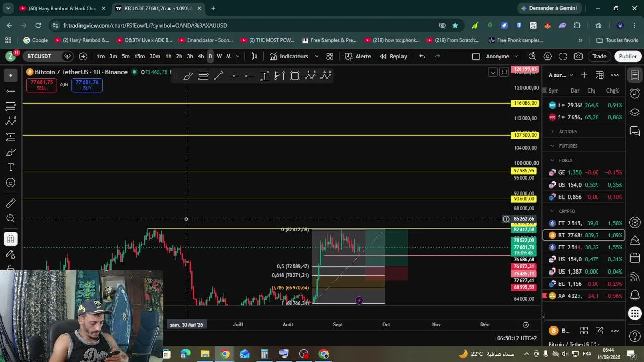The width and height of the screenshot is (644, 362).
Task: Toggle the magnet mode
Action: (x=10, y=239)
